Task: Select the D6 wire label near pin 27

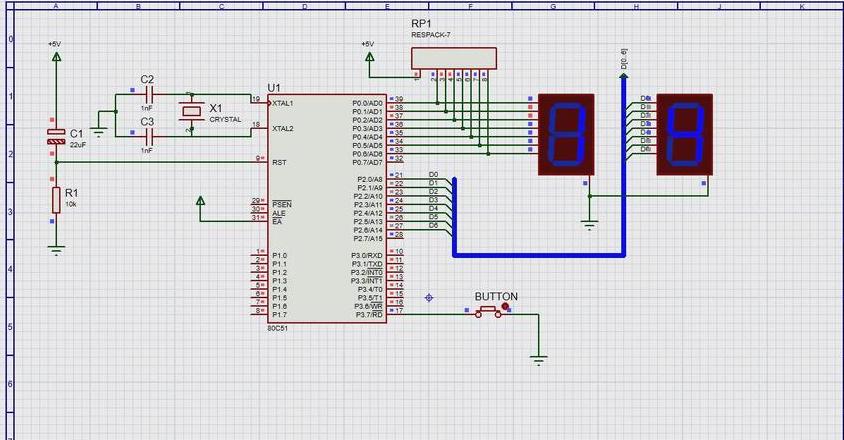Action: pyautogui.click(x=433, y=226)
